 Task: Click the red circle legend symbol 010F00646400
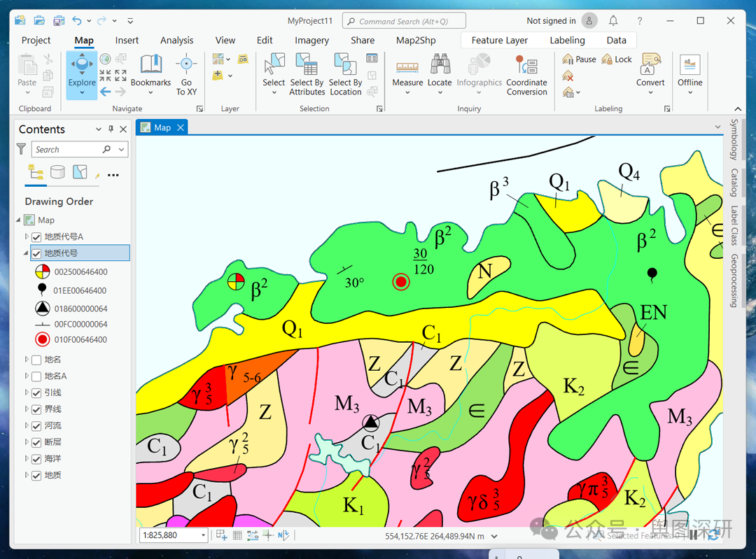[x=42, y=340]
